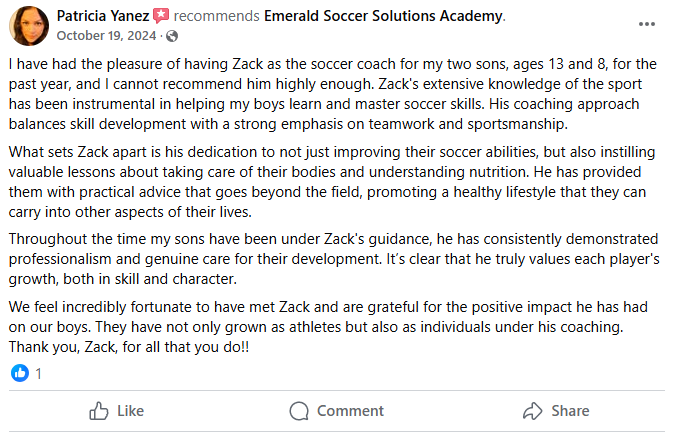The image size is (674, 432).
Task: Toggle Like on this recommendation post
Action: coord(116,411)
